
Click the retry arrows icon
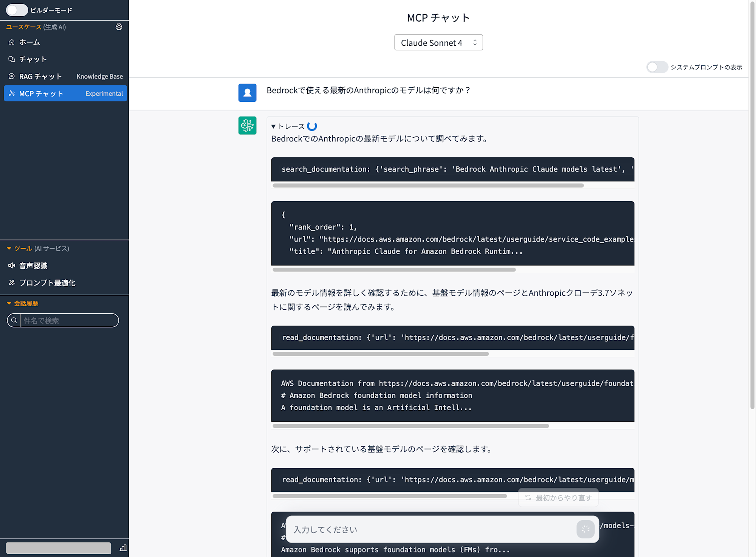coord(528,498)
